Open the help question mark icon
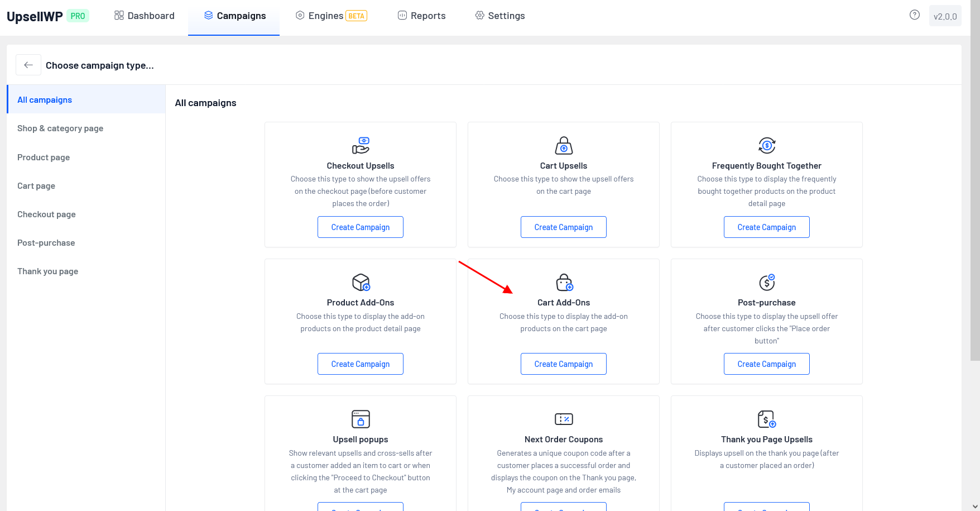This screenshot has width=980, height=511. pos(914,15)
